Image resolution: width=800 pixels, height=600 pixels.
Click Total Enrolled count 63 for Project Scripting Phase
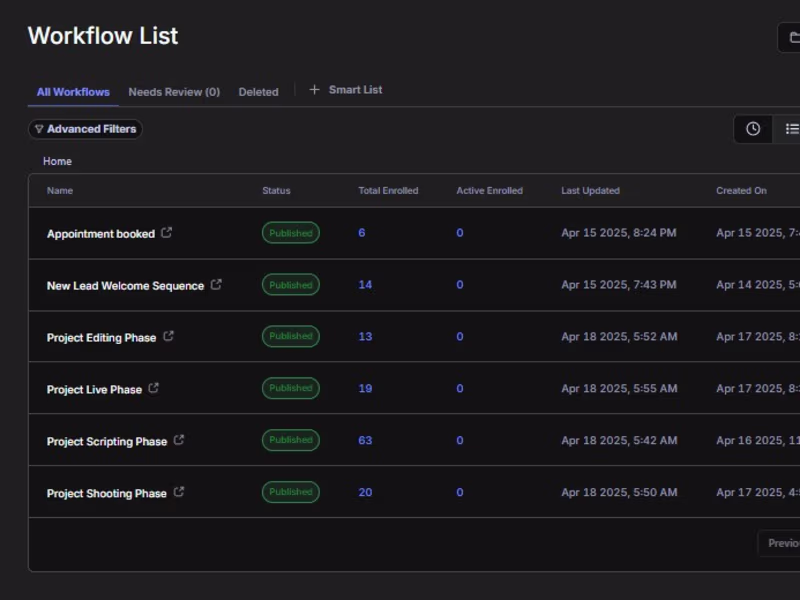pyautogui.click(x=365, y=440)
